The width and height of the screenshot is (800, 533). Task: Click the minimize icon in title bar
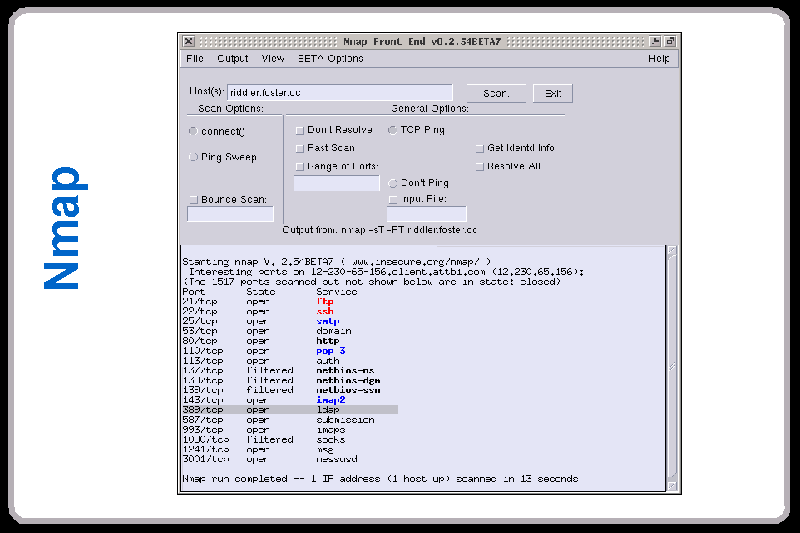tap(655, 41)
